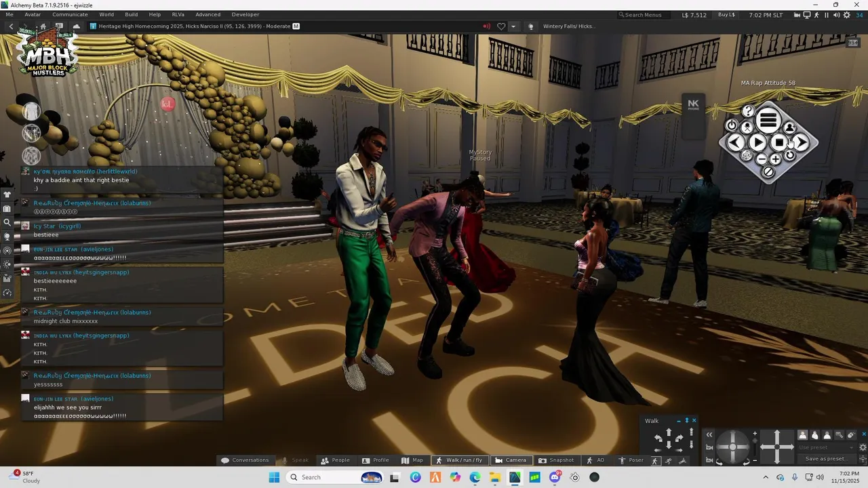Expand the location history dropdown arrow
Image resolution: width=868 pixels, height=488 pixels.
pos(513,26)
